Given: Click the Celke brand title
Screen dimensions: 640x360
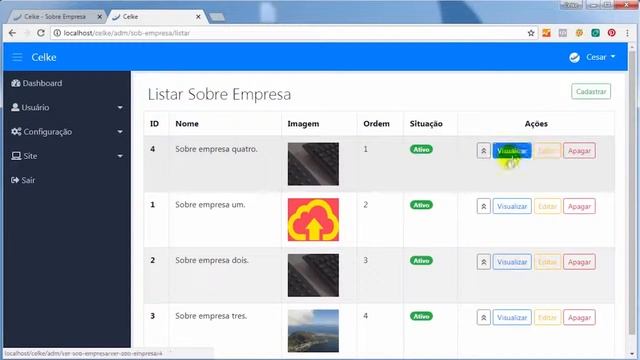Looking at the screenshot, I should (x=44, y=57).
